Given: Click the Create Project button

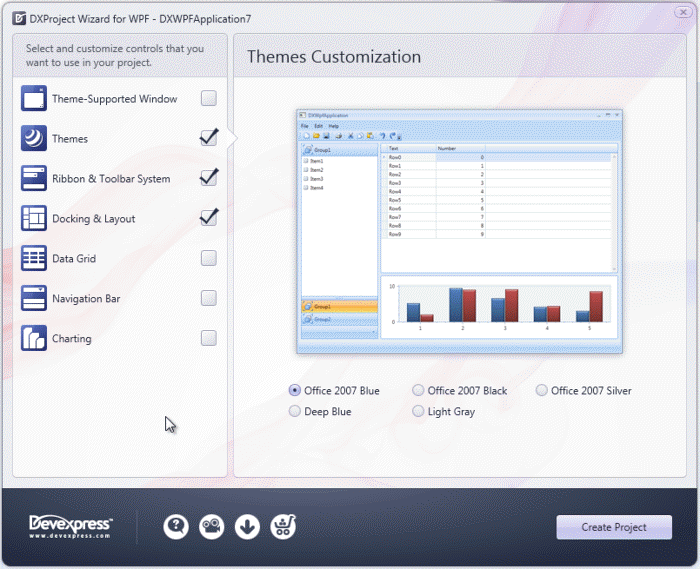Looking at the screenshot, I should 614,527.
